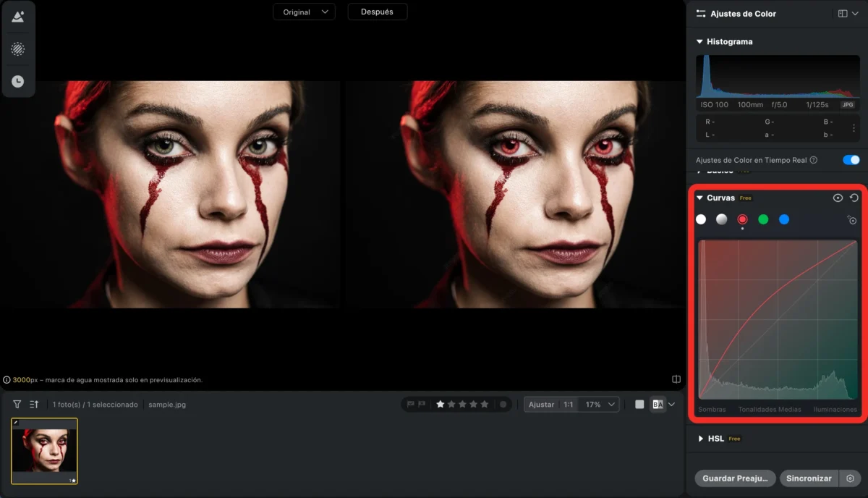This screenshot has height=498, width=868.
Task: Click Guardar Preajuste button
Action: pos(735,478)
